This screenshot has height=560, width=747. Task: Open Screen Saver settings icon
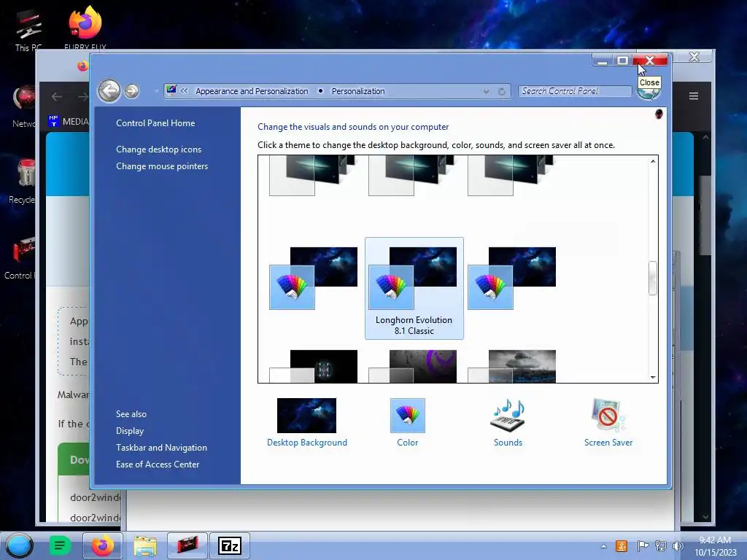[x=608, y=416]
